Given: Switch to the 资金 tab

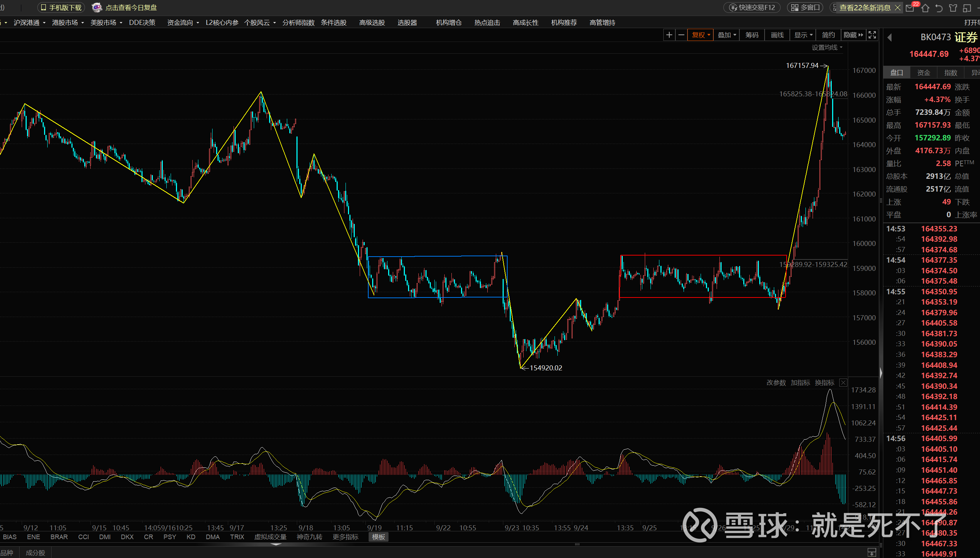Looking at the screenshot, I should [x=923, y=73].
